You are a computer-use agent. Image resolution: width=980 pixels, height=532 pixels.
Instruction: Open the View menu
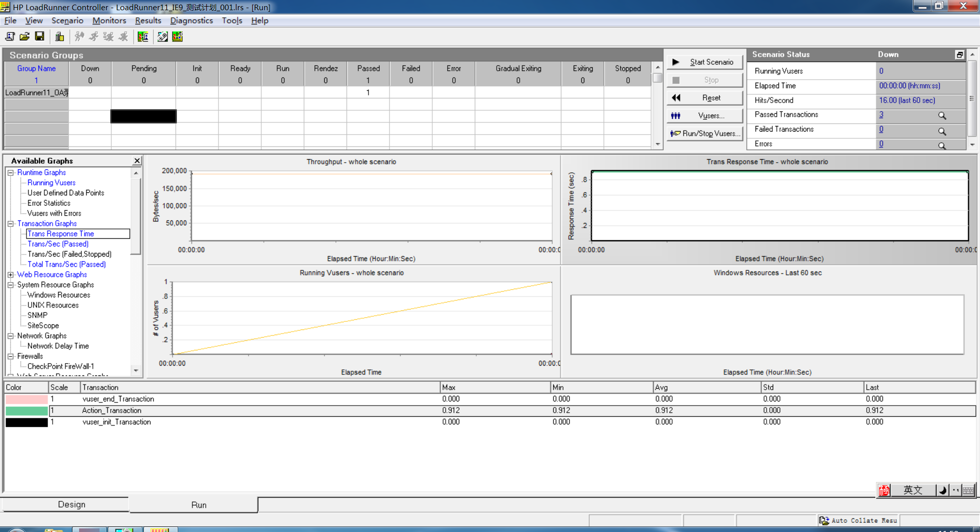tap(34, 20)
